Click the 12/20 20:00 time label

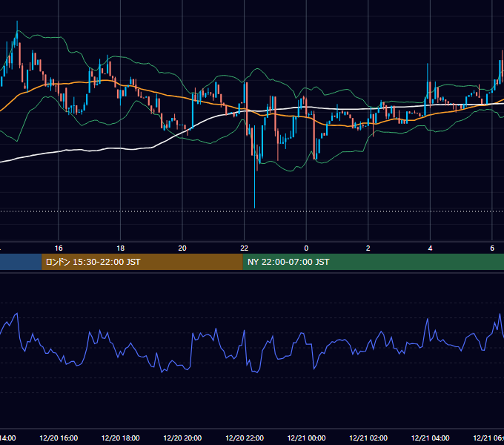[182, 438]
